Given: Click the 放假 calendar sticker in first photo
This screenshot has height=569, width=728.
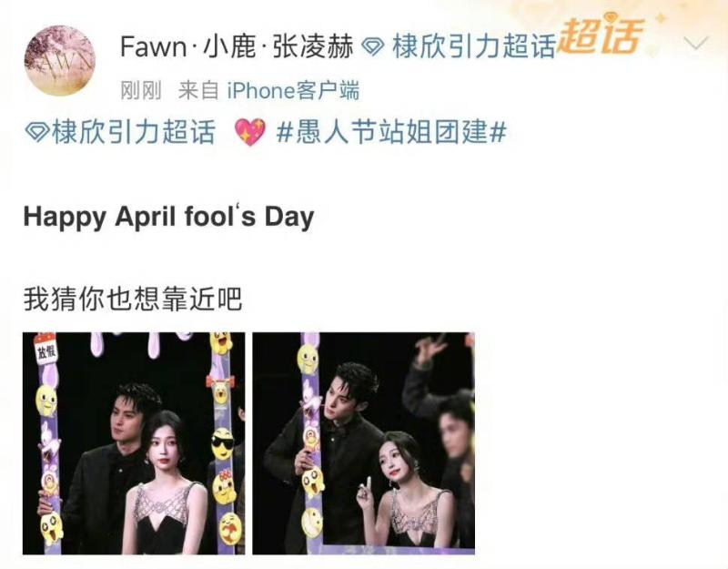Looking at the screenshot, I should [45, 348].
